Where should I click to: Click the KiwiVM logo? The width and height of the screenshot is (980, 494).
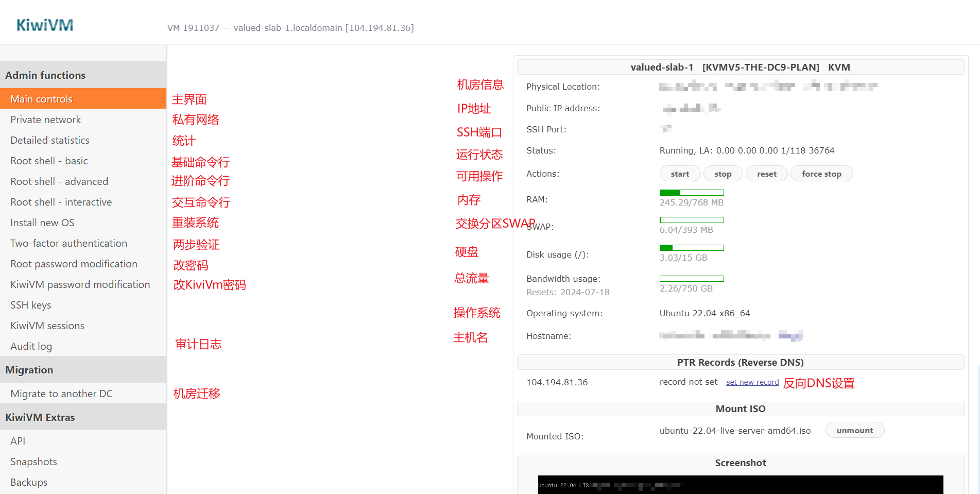click(45, 25)
